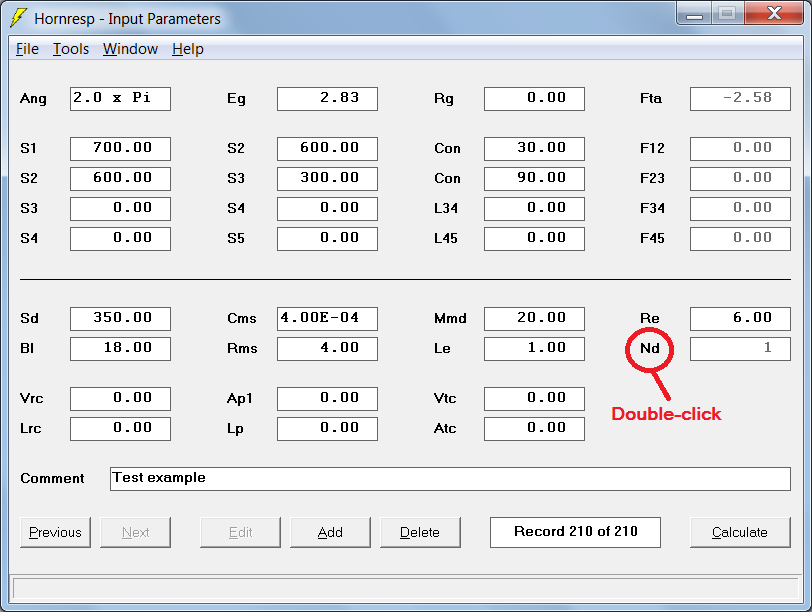Select the F12 value field

[x=741, y=149]
